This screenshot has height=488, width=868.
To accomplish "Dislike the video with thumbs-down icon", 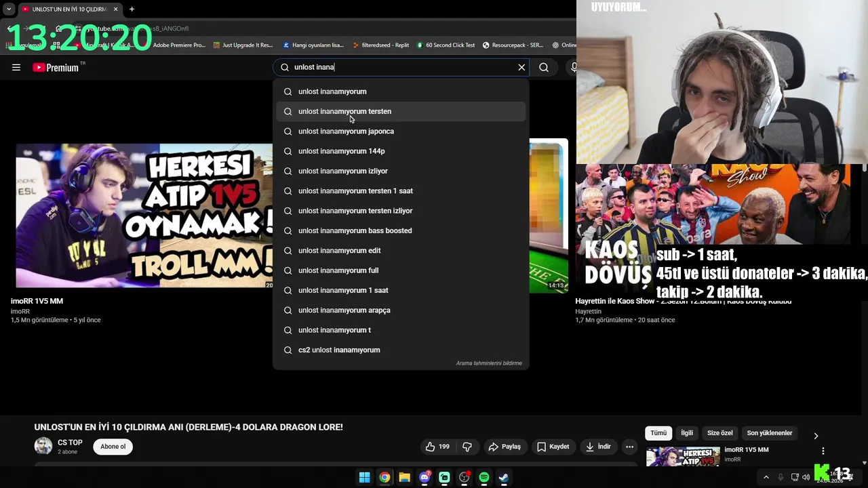I will point(467,447).
